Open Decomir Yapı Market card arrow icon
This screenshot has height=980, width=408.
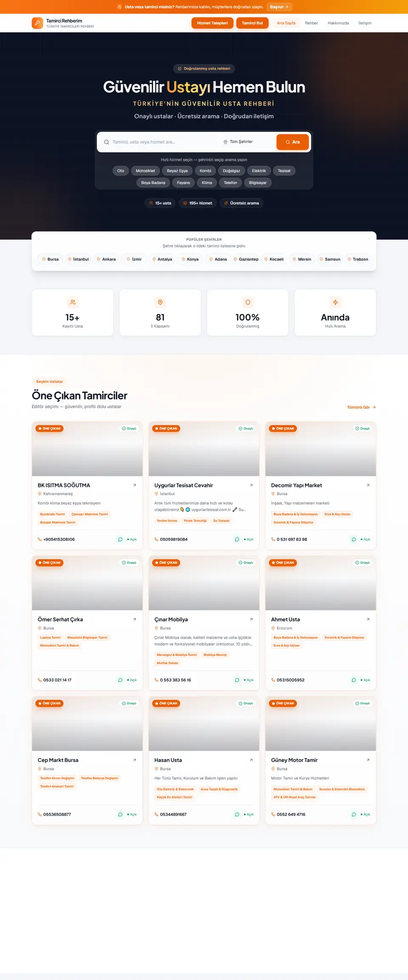pos(368,485)
